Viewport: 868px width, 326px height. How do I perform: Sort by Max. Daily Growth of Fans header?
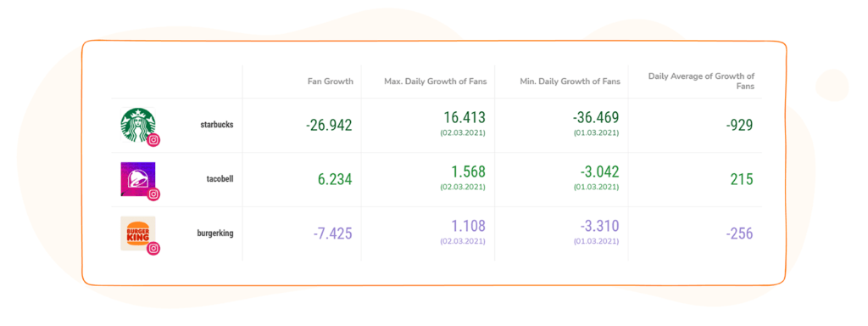[436, 81]
